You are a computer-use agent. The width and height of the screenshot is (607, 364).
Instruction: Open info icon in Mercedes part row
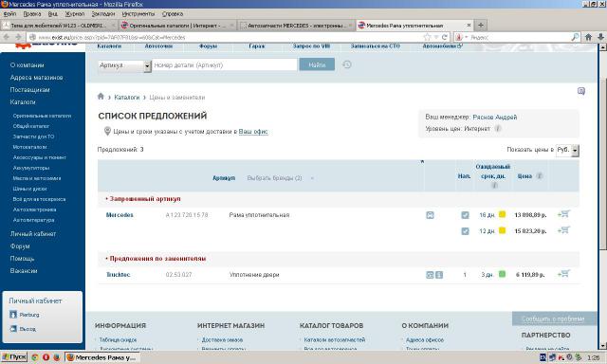pyautogui.click(x=430, y=215)
